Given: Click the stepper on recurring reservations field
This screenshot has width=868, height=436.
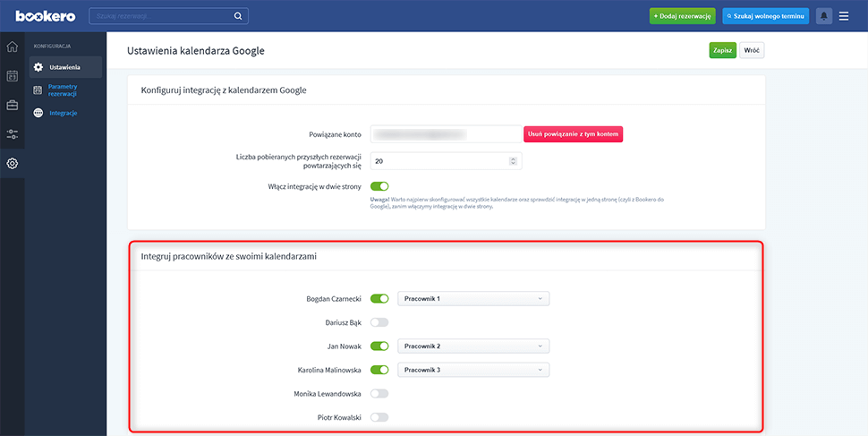Looking at the screenshot, I should click(x=513, y=161).
